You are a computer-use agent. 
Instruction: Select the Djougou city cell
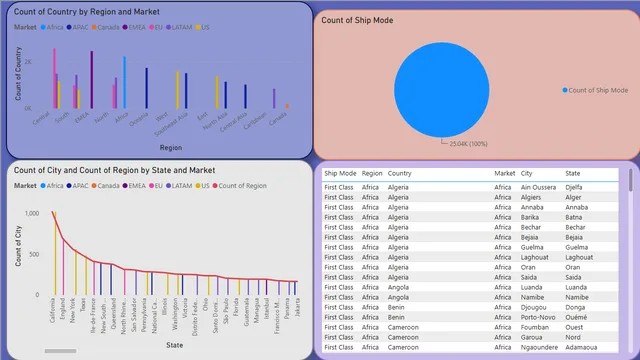(533, 307)
